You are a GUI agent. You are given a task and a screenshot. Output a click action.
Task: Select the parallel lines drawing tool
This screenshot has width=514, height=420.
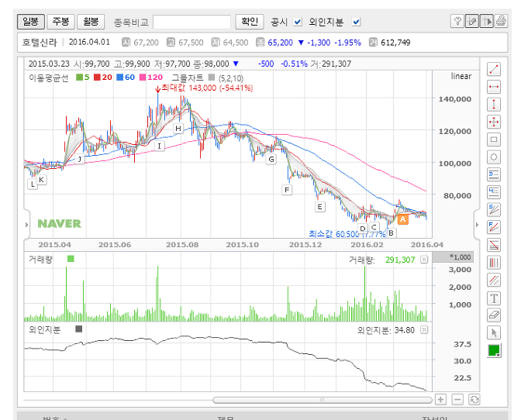coord(494,280)
